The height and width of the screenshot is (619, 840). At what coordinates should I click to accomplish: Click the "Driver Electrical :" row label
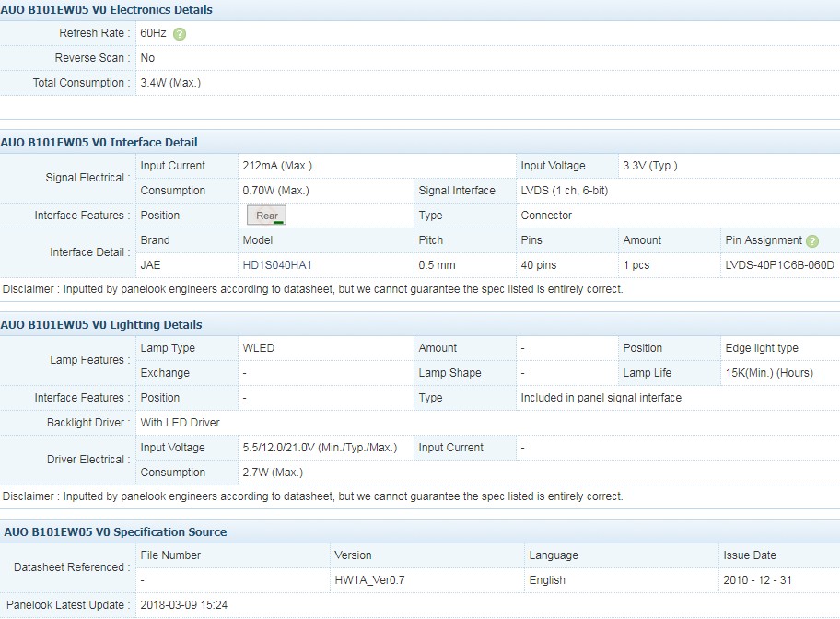[88, 460]
